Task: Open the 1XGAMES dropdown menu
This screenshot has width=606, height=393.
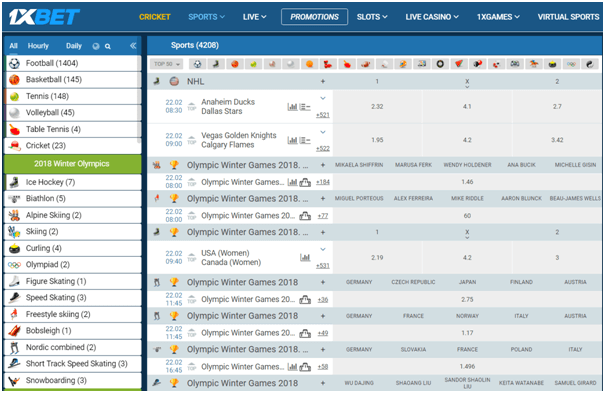Action: tap(498, 17)
